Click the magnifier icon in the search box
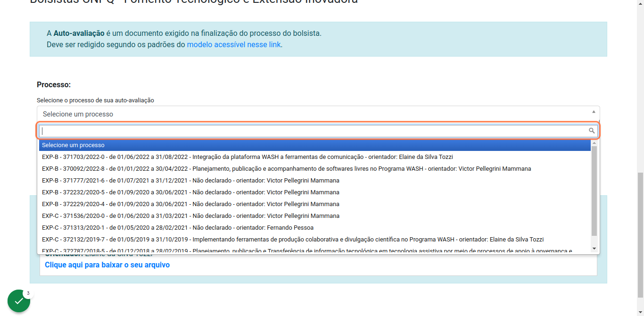 pos(592,131)
